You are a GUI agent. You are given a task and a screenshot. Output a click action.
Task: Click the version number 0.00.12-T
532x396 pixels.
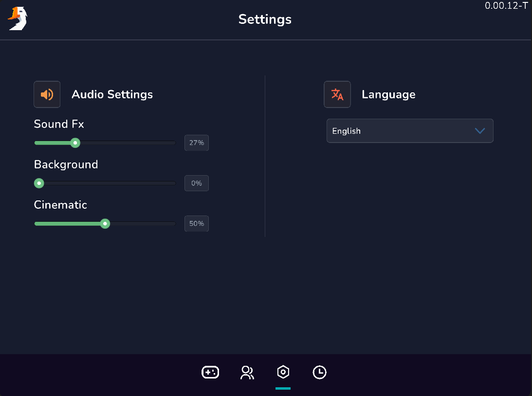(x=506, y=6)
